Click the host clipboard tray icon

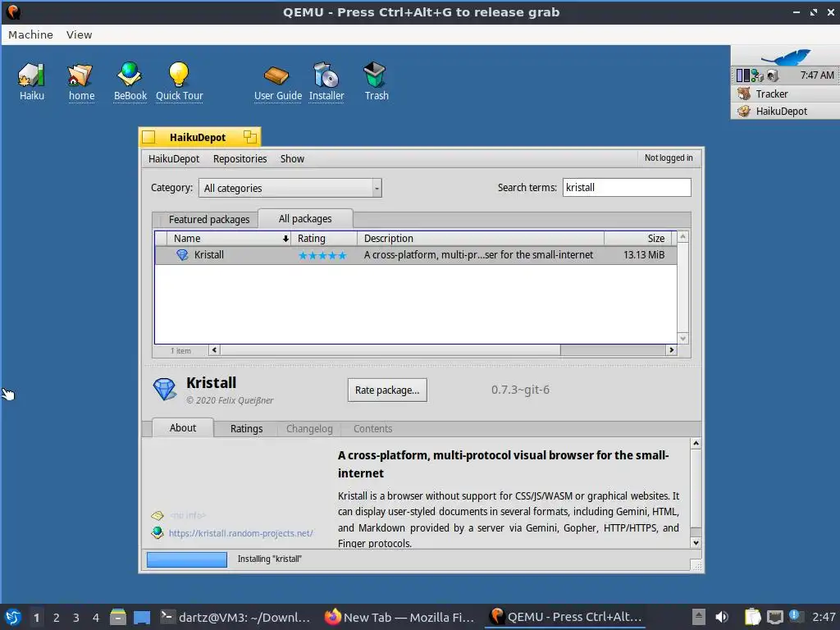tap(753, 617)
